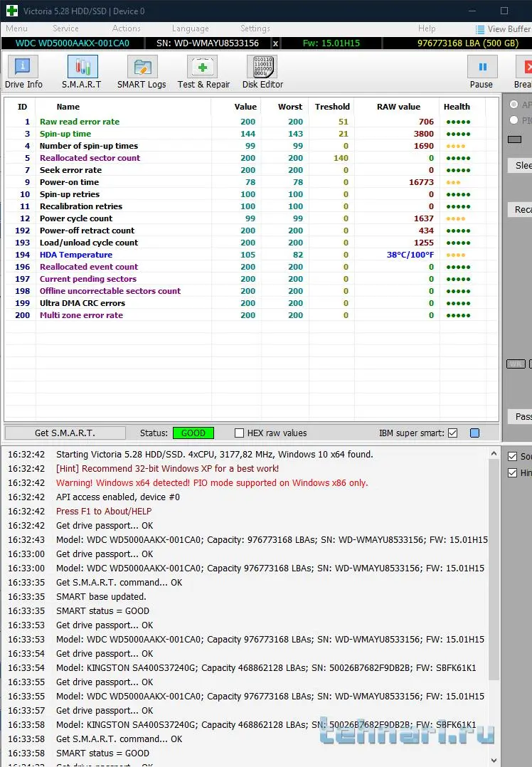Click the blue square color indicator

point(474,433)
